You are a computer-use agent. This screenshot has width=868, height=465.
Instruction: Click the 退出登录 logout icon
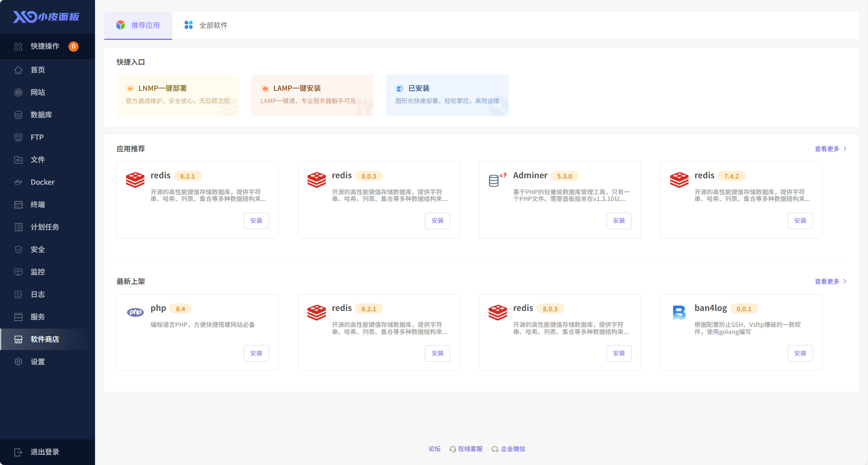pyautogui.click(x=18, y=452)
